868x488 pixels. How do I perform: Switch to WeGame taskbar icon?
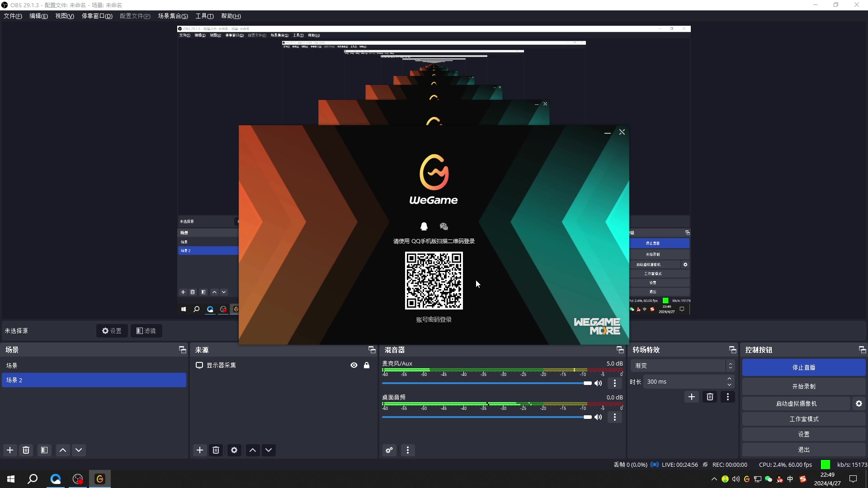point(100,479)
